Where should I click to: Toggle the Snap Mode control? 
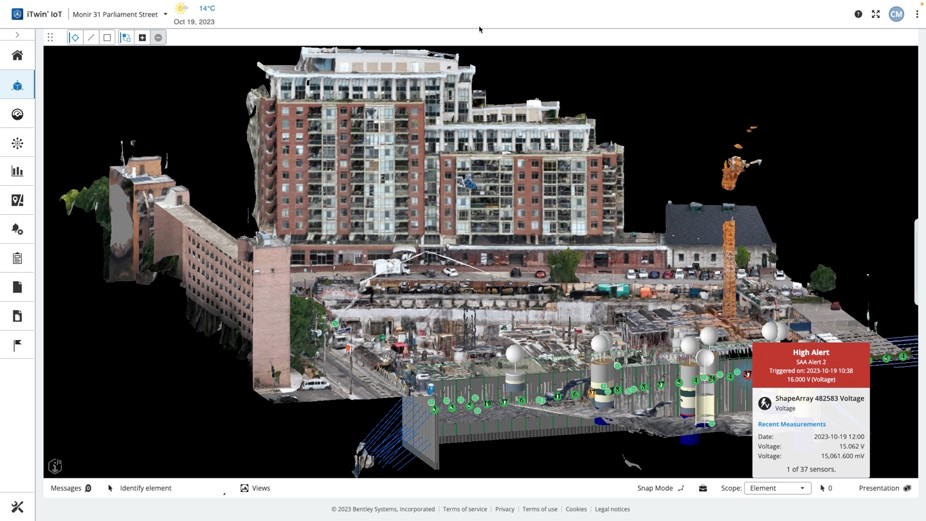pyautogui.click(x=661, y=488)
